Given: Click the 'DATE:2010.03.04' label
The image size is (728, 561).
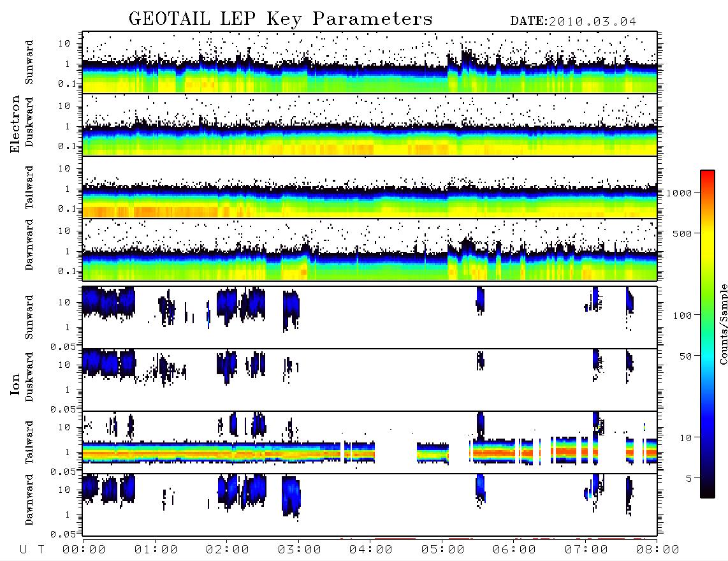Looking at the screenshot, I should pos(573,22).
